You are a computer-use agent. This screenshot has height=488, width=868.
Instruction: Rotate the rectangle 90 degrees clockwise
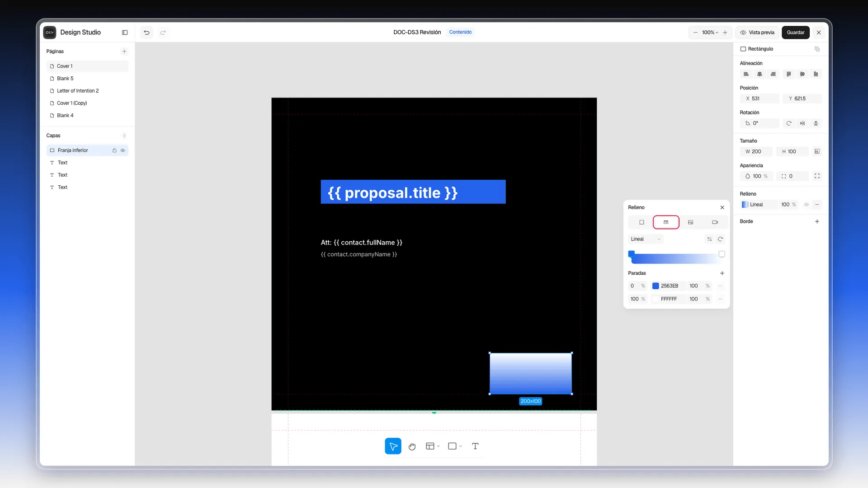[789, 123]
